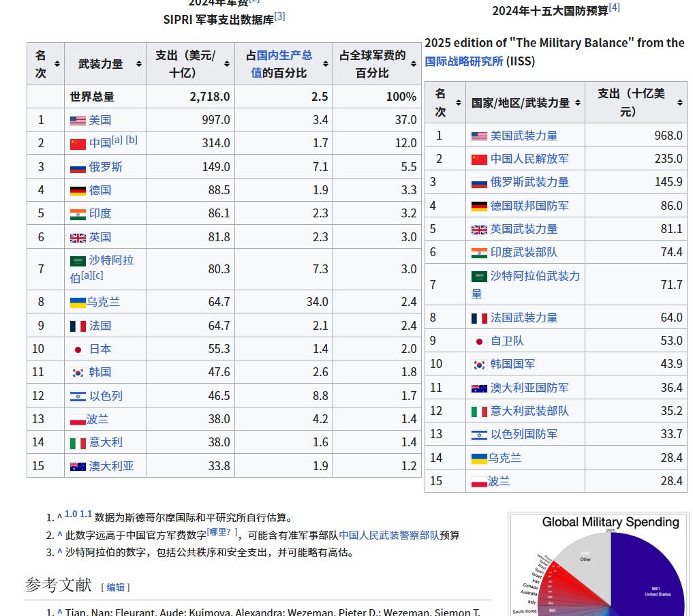This screenshot has width=693, height=616.
Task: Click sort arrow on 武装力量 column header
Action: point(139,63)
